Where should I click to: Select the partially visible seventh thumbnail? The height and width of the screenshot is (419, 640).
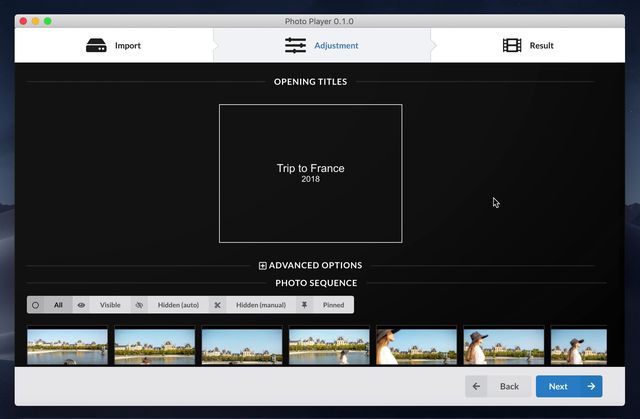[579, 346]
